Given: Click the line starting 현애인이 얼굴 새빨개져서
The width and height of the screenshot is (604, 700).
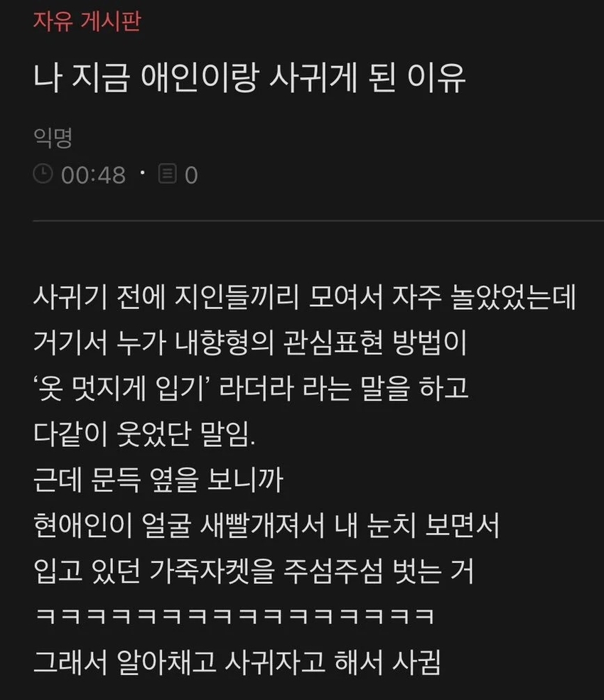Looking at the screenshot, I should [266, 525].
